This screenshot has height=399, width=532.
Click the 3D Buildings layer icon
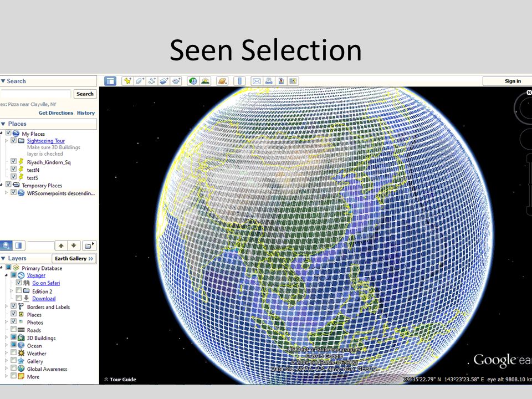click(21, 337)
